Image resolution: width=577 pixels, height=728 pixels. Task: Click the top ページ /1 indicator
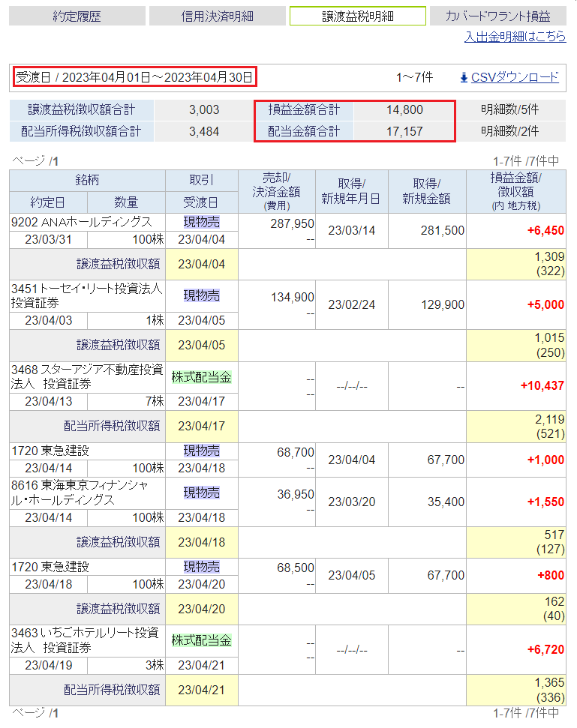[x=35, y=161]
